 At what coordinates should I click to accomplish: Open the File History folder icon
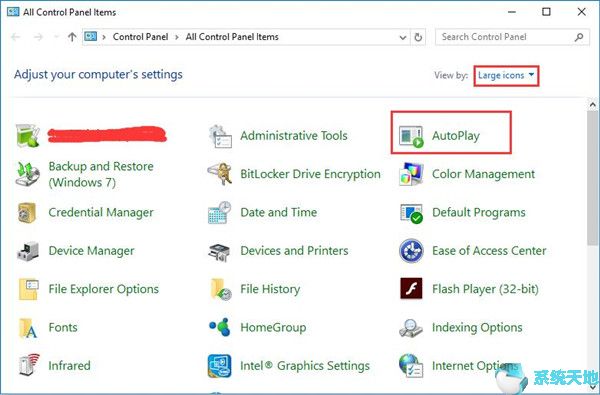coord(221,289)
